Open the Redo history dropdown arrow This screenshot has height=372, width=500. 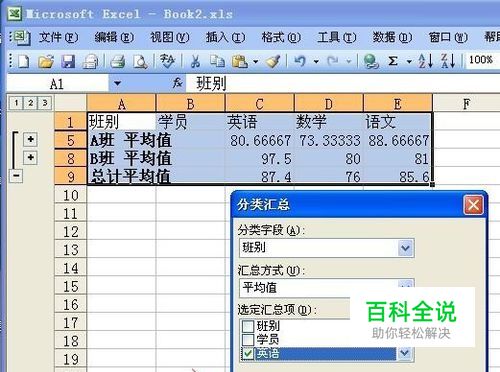349,62
